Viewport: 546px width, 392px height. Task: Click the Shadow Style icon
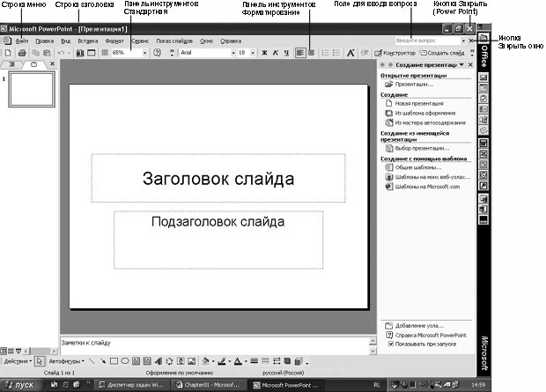point(287,361)
